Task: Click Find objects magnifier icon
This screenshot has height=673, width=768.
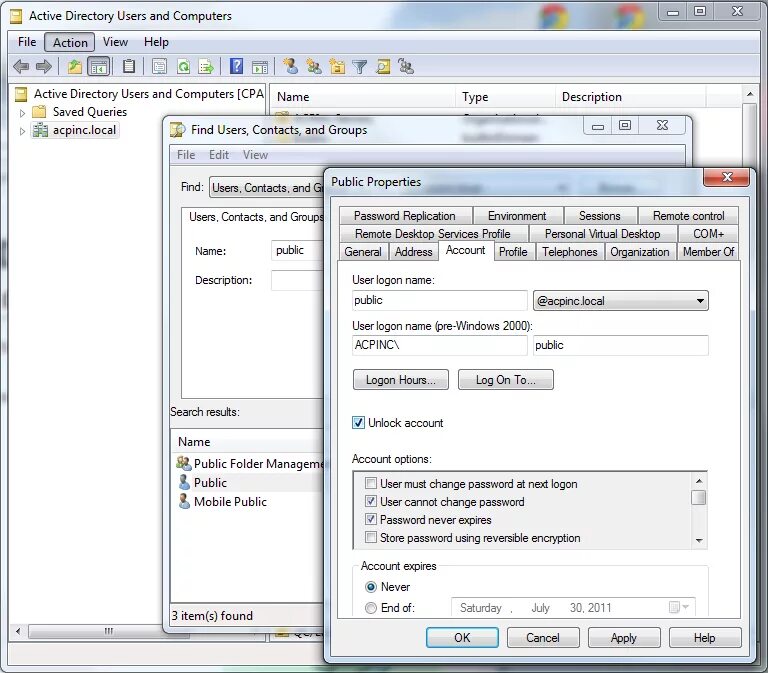Action: pyautogui.click(x=383, y=66)
